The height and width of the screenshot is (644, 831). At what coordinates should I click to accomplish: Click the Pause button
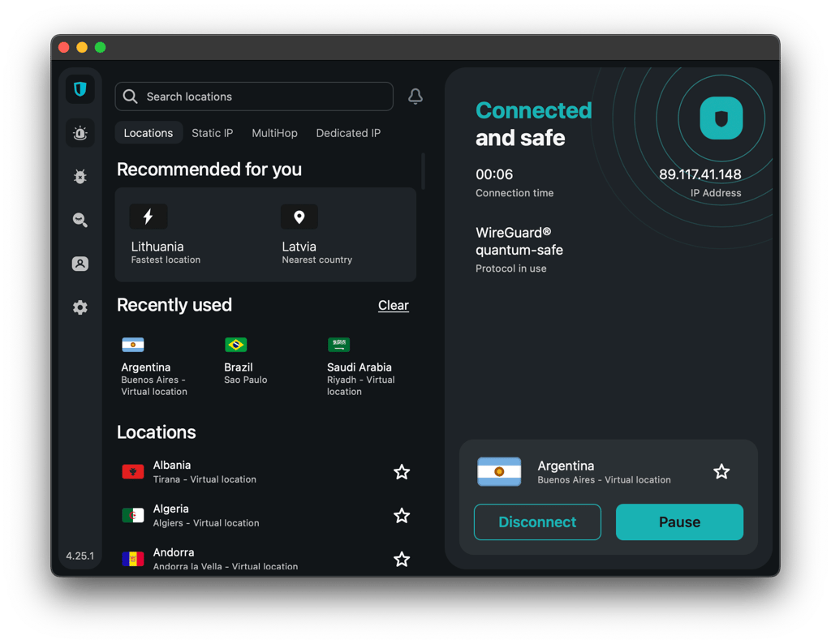[679, 522]
